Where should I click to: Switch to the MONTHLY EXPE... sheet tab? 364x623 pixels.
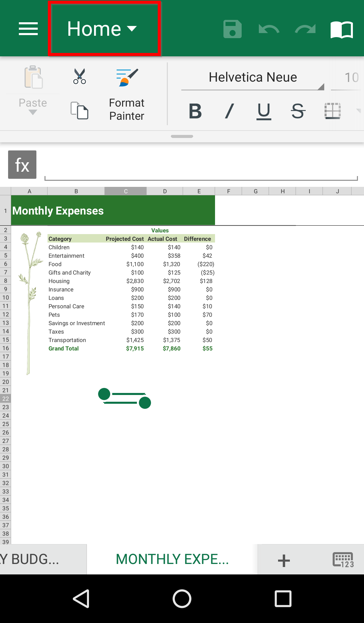(x=172, y=559)
